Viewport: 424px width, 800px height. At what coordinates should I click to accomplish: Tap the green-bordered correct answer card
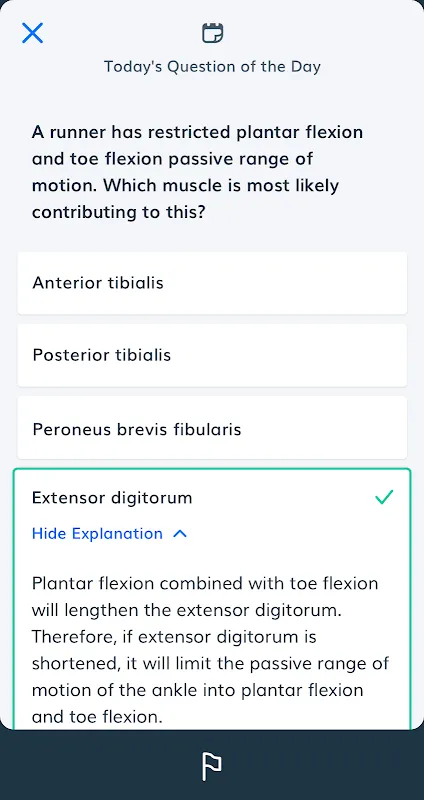[x=212, y=599]
